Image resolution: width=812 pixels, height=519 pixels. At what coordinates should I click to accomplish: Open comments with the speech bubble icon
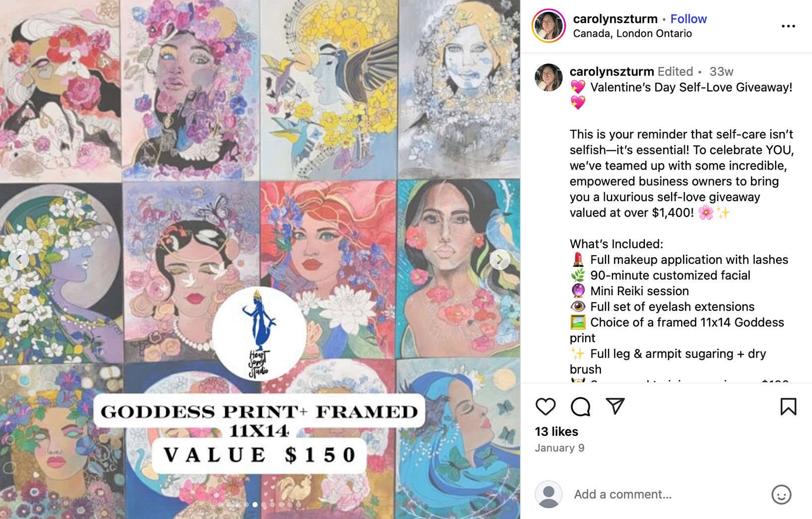[580, 407]
